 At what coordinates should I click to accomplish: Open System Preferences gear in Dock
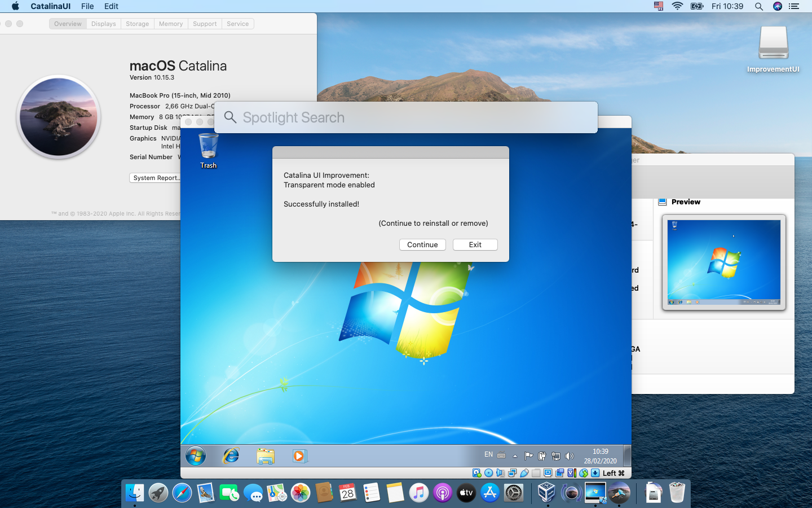click(x=514, y=493)
